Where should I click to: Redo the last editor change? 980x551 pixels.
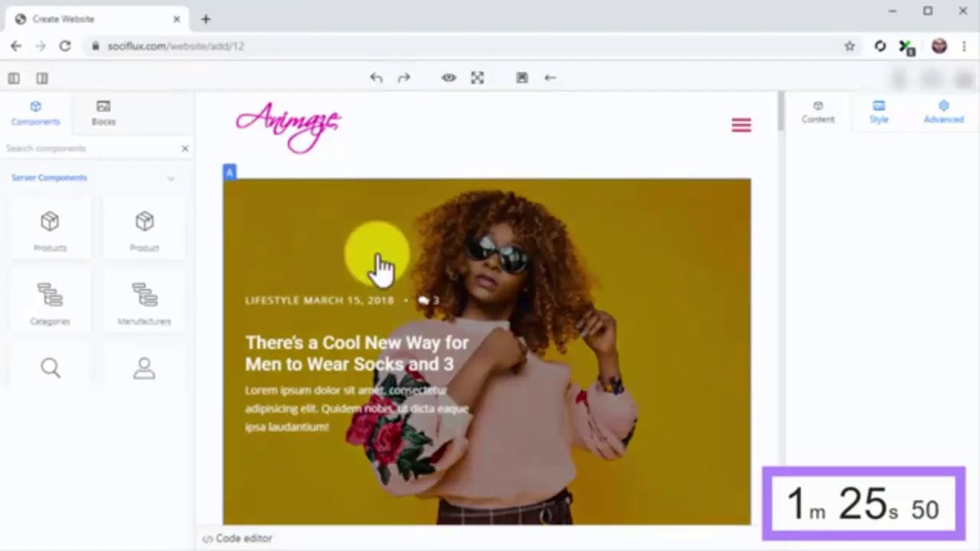(x=403, y=77)
